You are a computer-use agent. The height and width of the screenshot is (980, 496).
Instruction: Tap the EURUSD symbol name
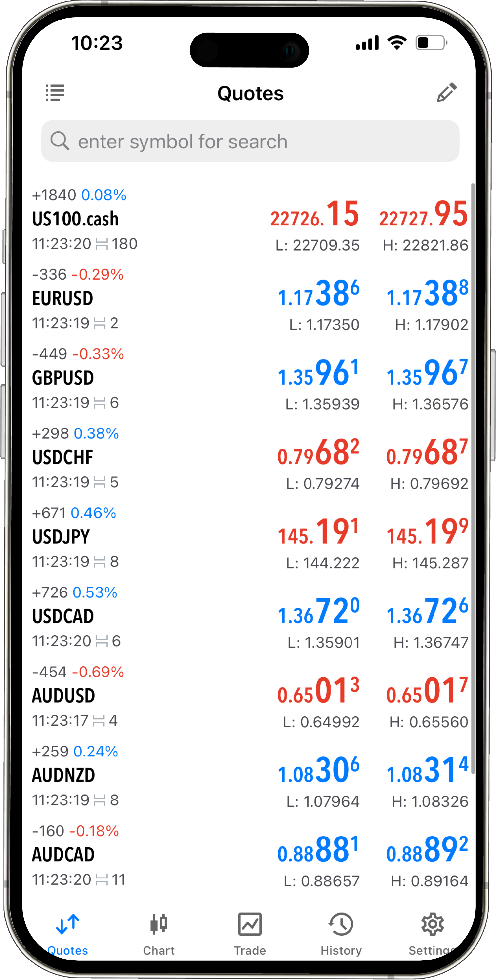coord(63,299)
